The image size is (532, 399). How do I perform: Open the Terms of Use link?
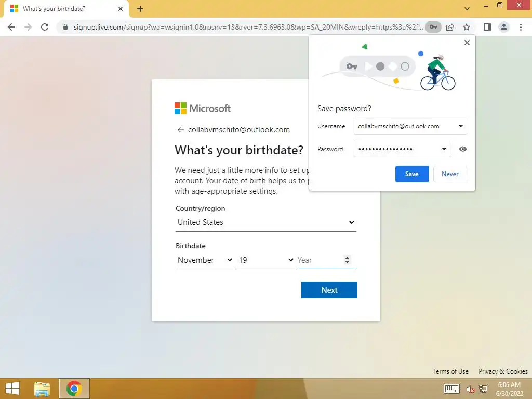[450, 371]
